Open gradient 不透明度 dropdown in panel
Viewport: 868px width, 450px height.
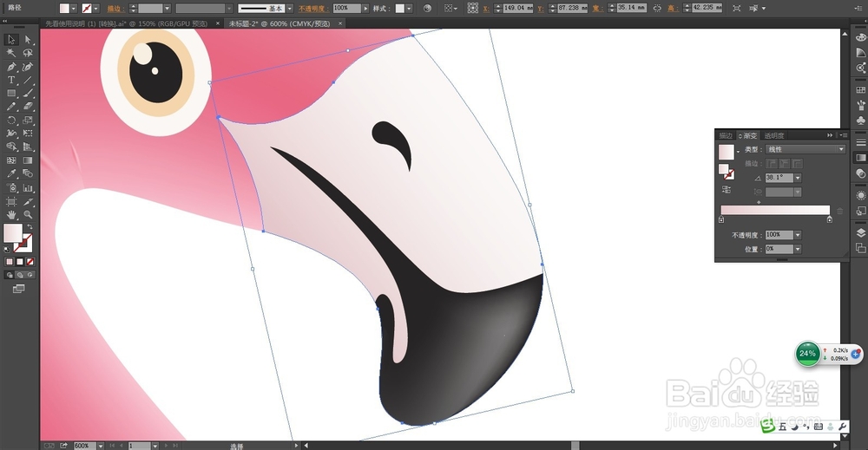[798, 235]
